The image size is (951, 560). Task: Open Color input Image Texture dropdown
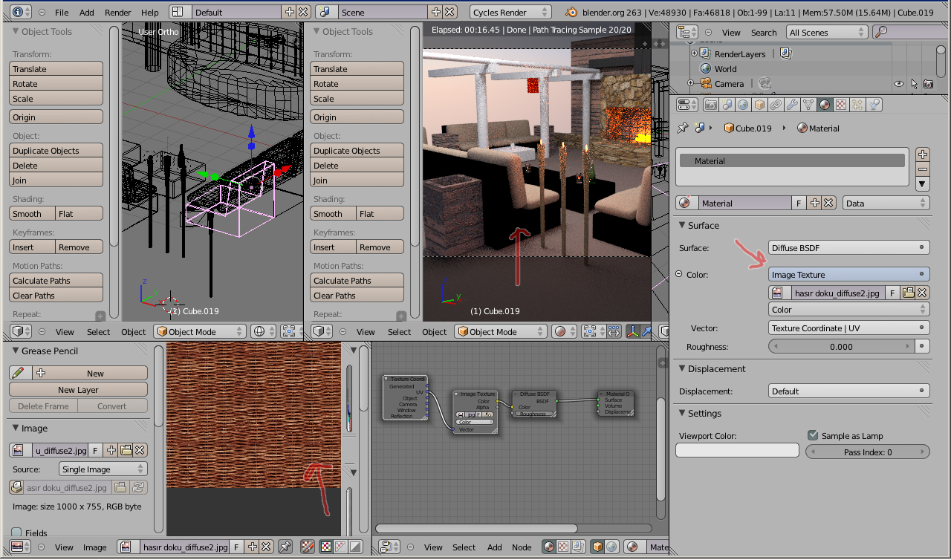coord(848,274)
